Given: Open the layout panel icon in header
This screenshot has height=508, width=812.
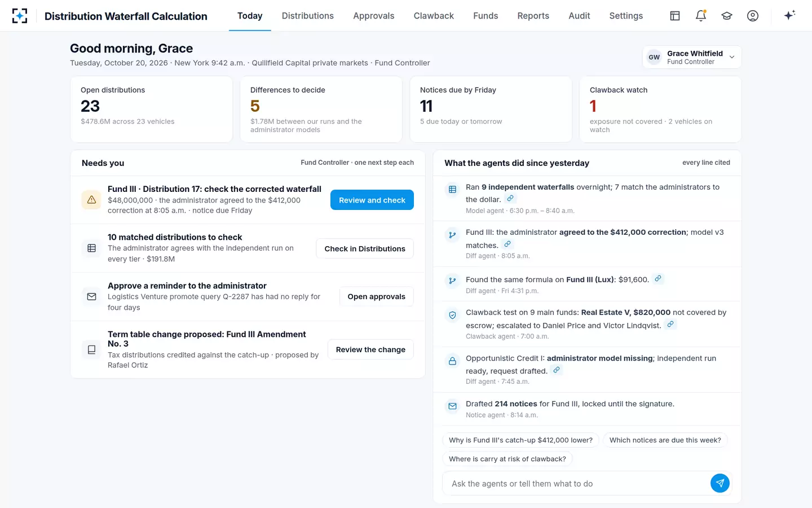Looking at the screenshot, I should (x=675, y=16).
